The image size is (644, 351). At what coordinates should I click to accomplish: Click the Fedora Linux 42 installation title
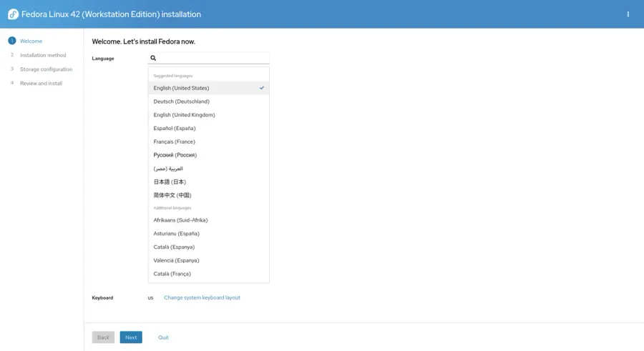tap(112, 14)
